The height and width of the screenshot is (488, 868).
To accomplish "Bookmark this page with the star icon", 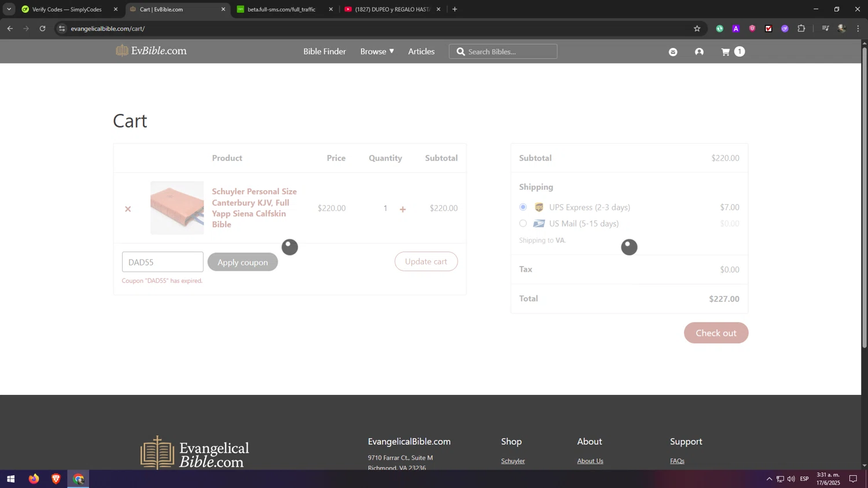I will 697,28.
